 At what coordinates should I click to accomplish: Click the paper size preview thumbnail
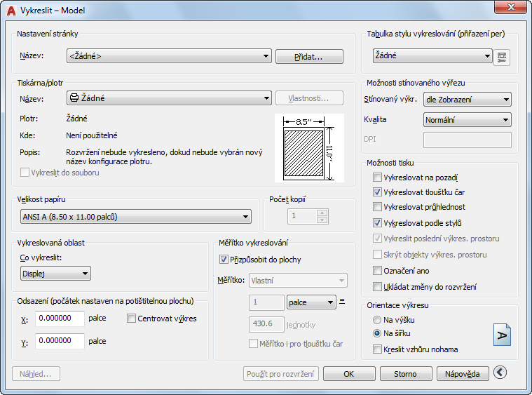tap(309, 148)
